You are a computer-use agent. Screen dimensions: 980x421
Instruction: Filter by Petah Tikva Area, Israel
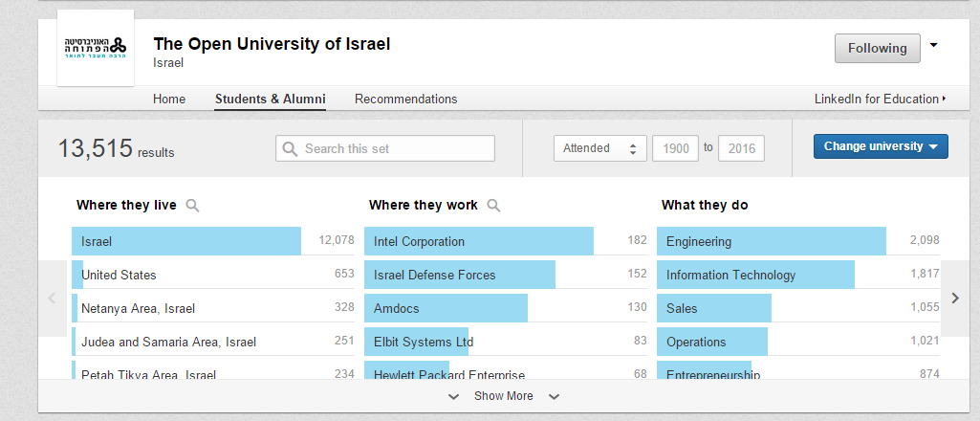pyautogui.click(x=213, y=371)
